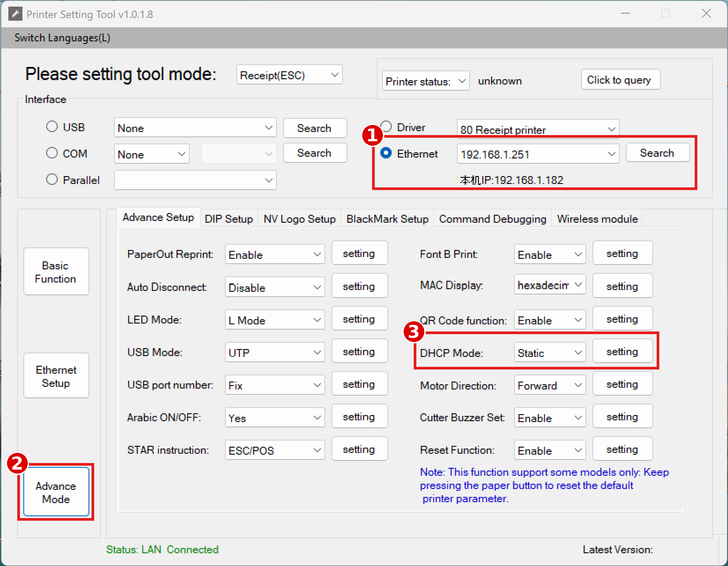Apply the Font B Print setting button
Screen dimensions: 728x566
622,253
